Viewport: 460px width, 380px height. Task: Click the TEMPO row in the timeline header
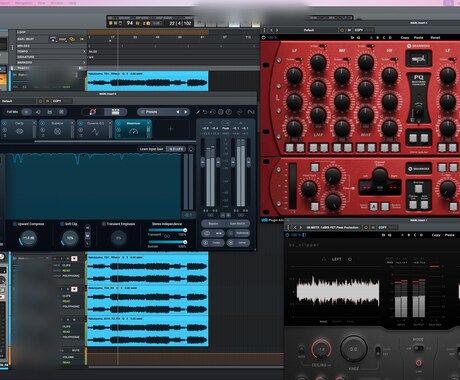pos(51,51)
